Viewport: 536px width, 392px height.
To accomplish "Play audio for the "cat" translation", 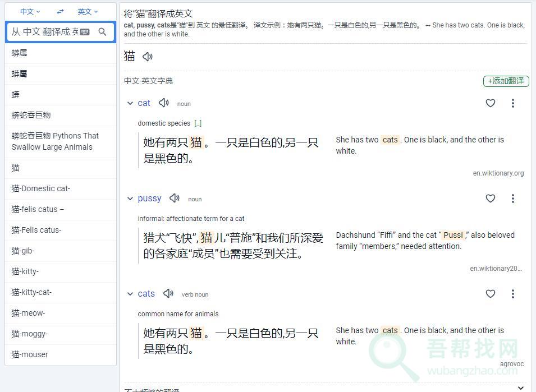I will tap(163, 103).
